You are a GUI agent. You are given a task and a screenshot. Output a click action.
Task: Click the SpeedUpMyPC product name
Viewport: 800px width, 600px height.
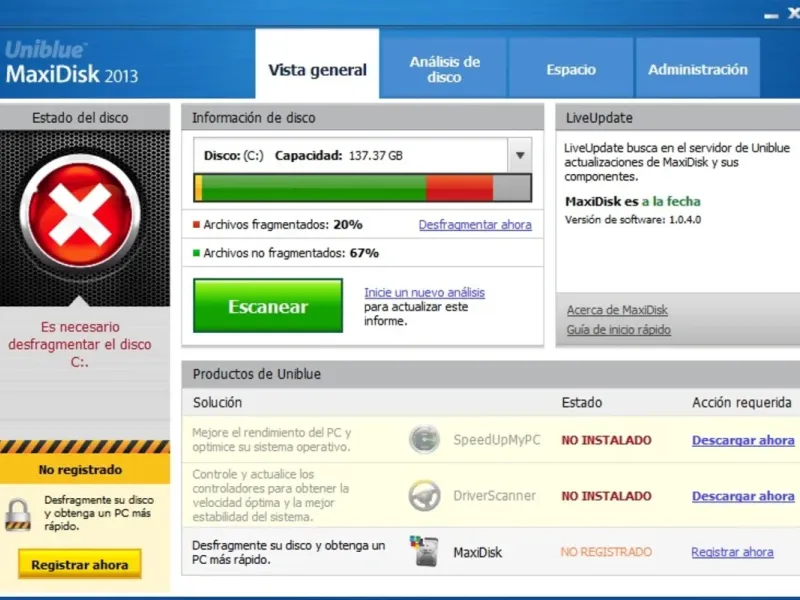click(496, 440)
